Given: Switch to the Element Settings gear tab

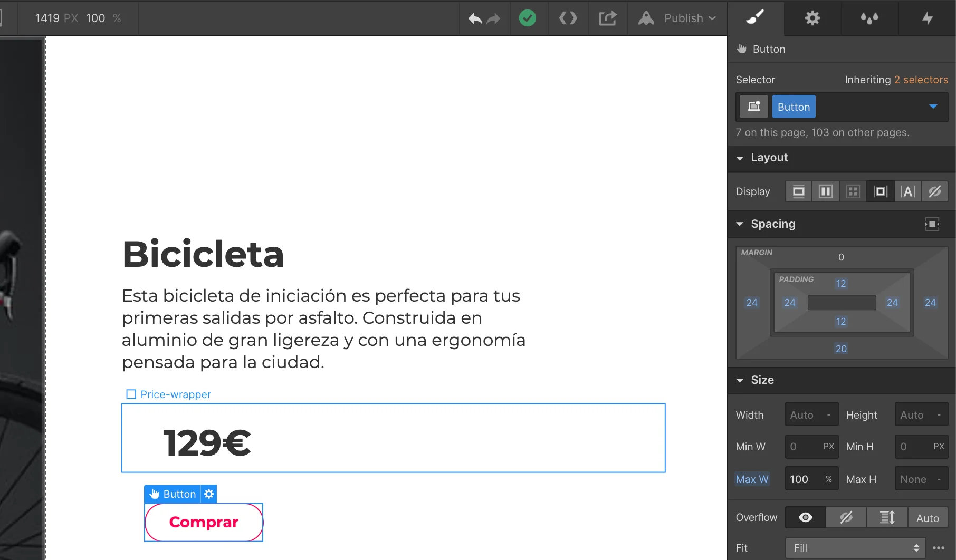Looking at the screenshot, I should tap(812, 18).
